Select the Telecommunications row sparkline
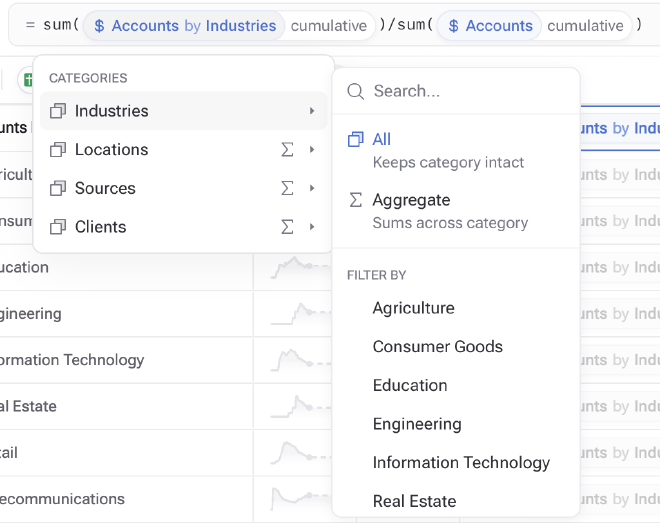Viewport: 660px width, 523px height. [x=303, y=499]
